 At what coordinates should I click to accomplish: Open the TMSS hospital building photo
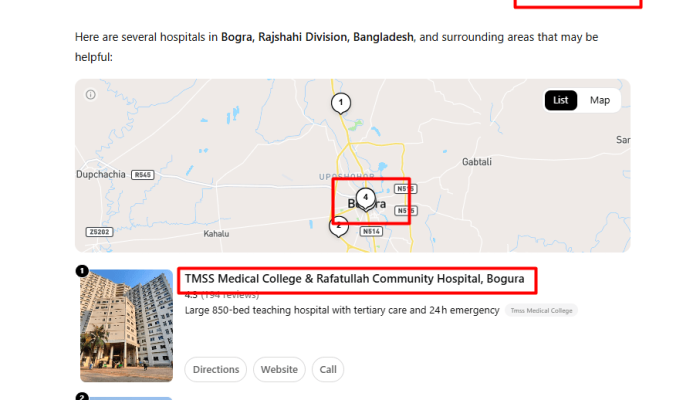tap(126, 325)
